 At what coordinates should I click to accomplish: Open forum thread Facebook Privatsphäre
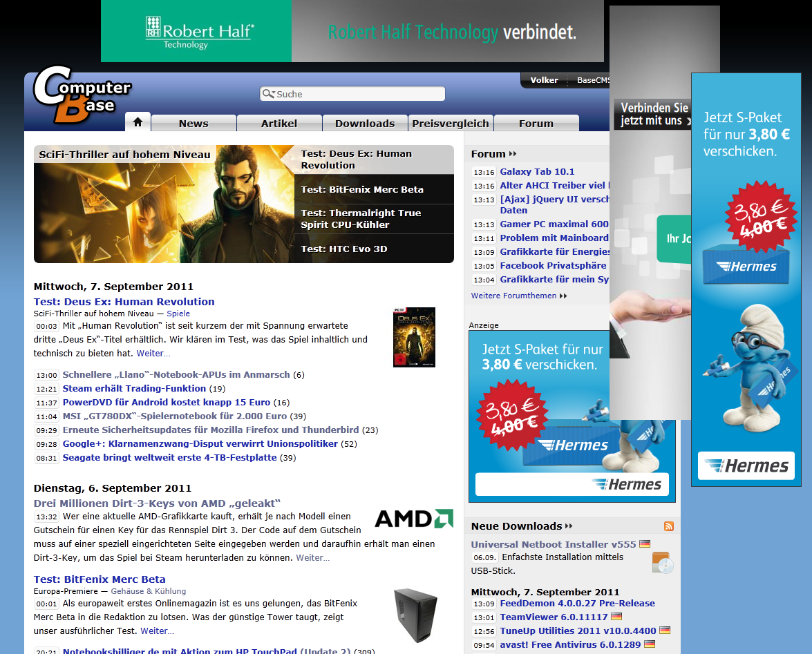pyautogui.click(x=553, y=265)
